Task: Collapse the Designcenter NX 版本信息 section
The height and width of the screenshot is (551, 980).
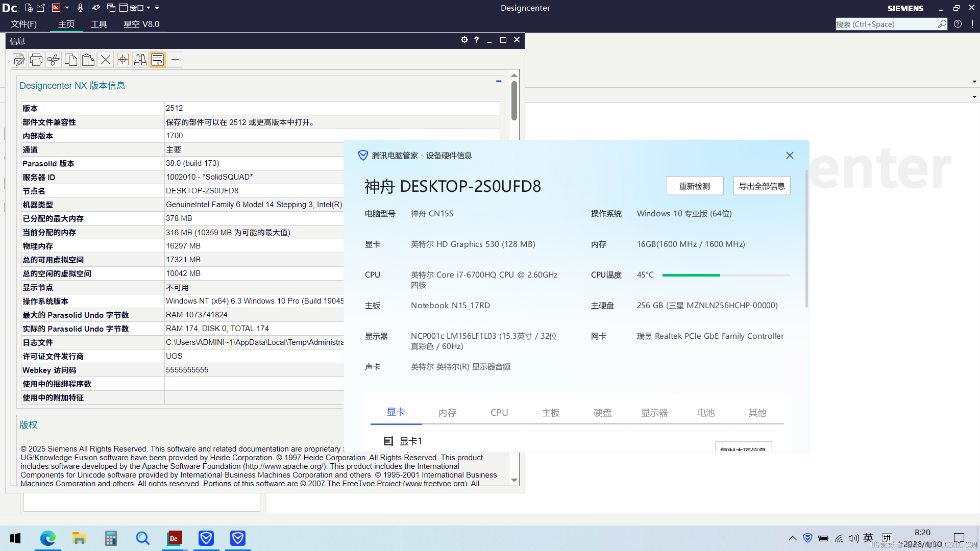Action: 499,81
